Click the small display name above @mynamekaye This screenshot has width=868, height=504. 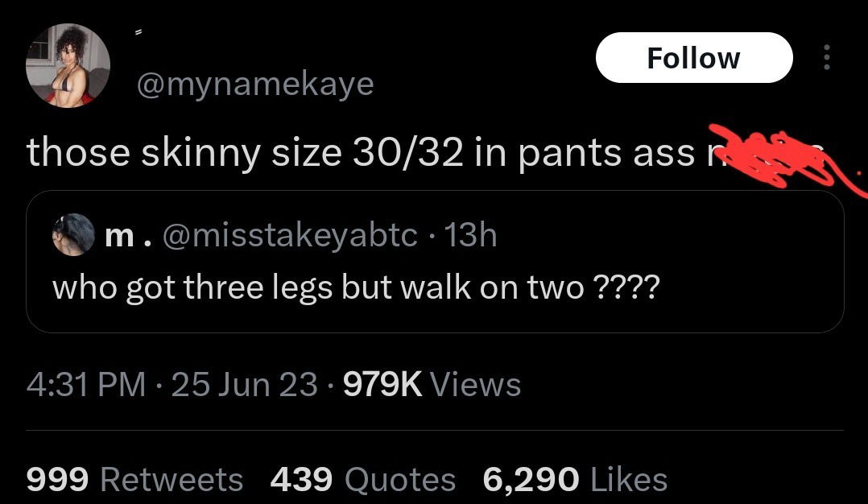click(139, 33)
